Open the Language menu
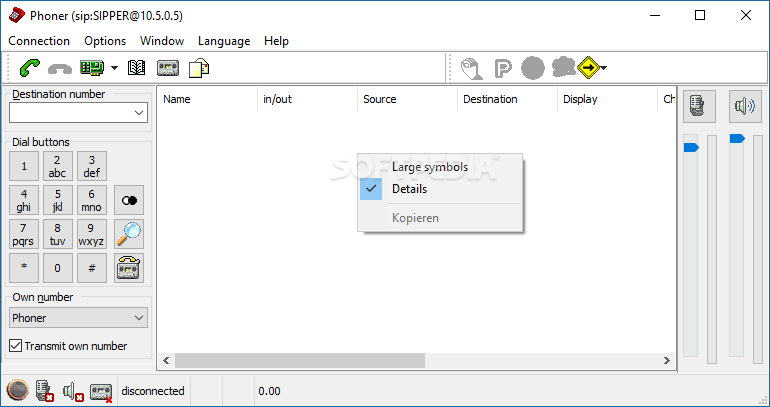The image size is (770, 407). click(x=224, y=41)
